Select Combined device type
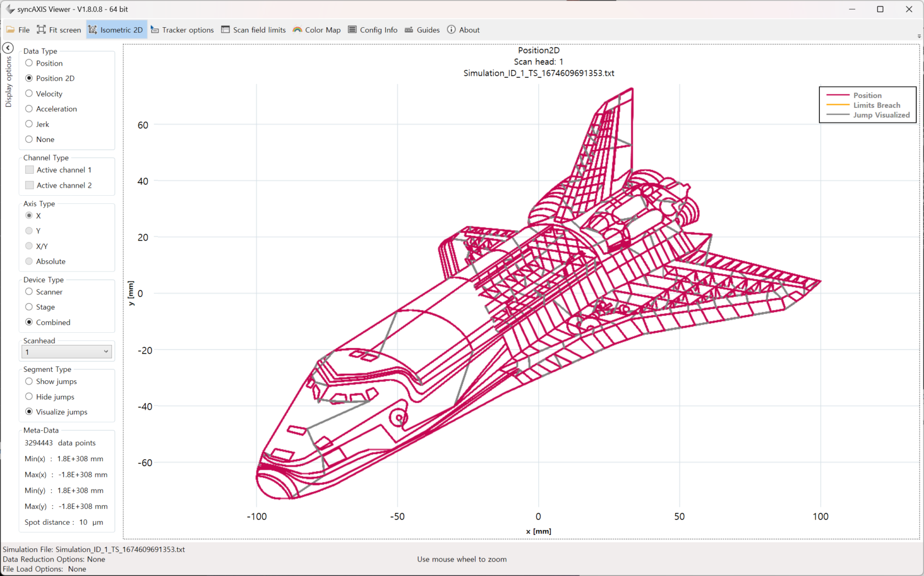 [29, 322]
